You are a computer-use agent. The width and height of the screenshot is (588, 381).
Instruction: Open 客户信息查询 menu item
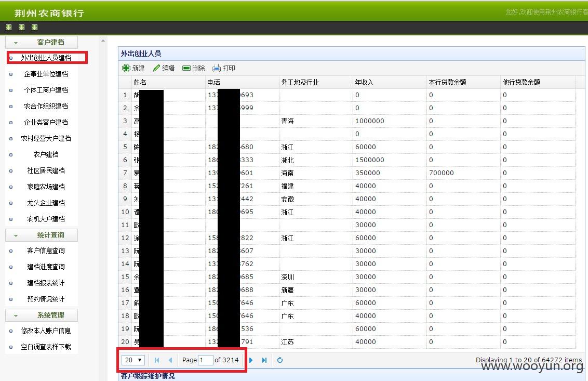(46, 251)
